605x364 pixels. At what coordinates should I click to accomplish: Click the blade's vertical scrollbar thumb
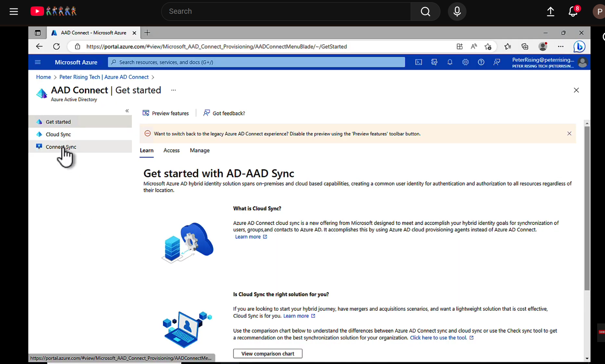pyautogui.click(x=587, y=208)
